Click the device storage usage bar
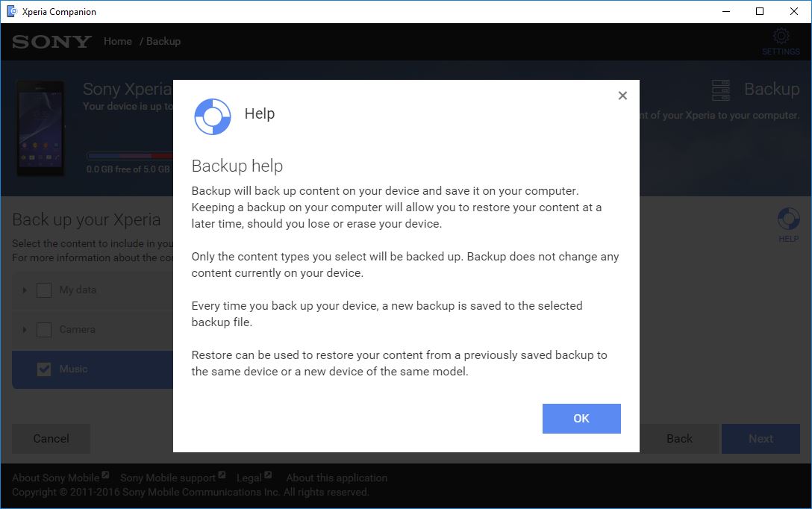812x509 pixels. pyautogui.click(x=130, y=156)
